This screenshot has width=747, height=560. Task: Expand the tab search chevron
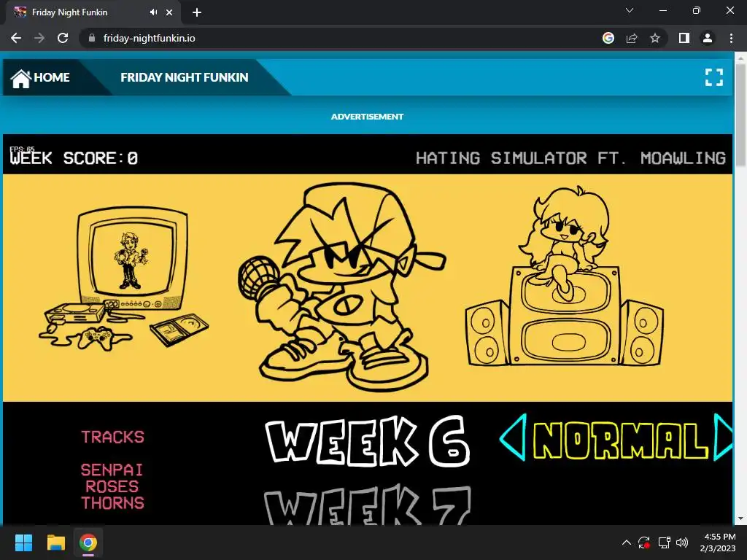click(630, 10)
